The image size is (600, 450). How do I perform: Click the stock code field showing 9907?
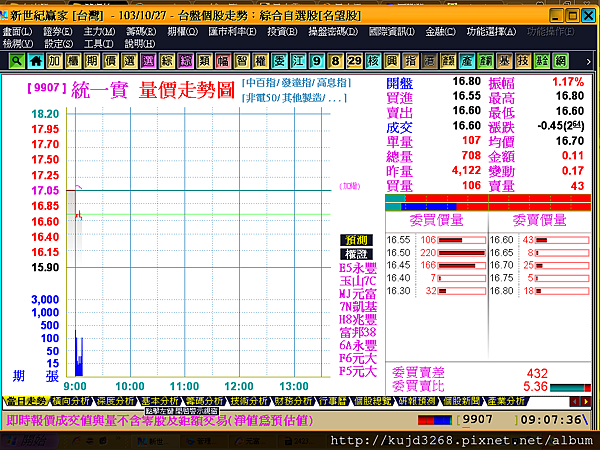click(488, 420)
